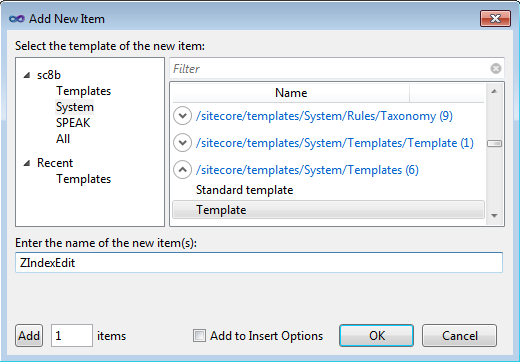
Task: Click the scrollbar down arrow in template list
Action: pyautogui.click(x=494, y=216)
